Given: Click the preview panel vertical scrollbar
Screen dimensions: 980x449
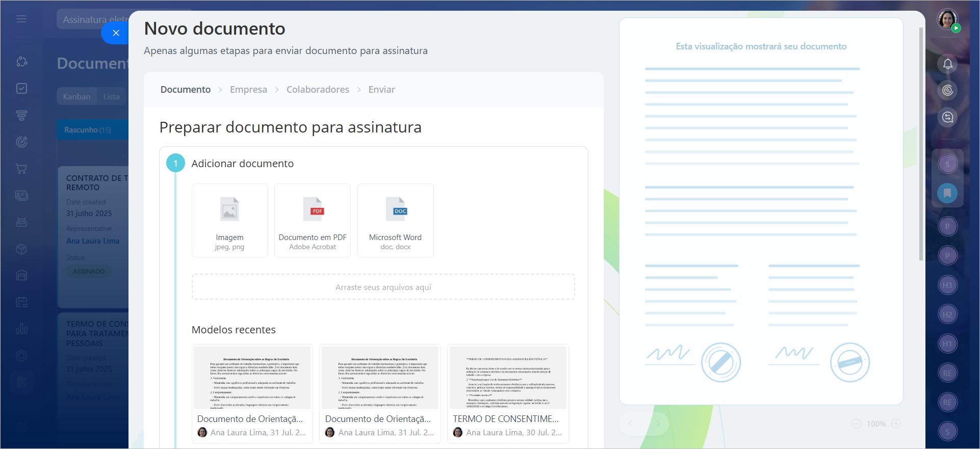Looking at the screenshot, I should tap(920, 143).
